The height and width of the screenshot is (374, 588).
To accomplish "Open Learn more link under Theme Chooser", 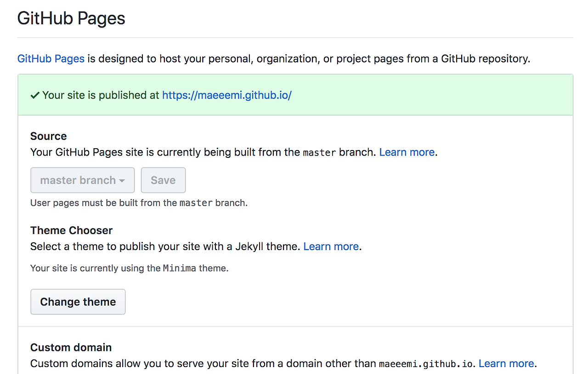I will coord(331,246).
